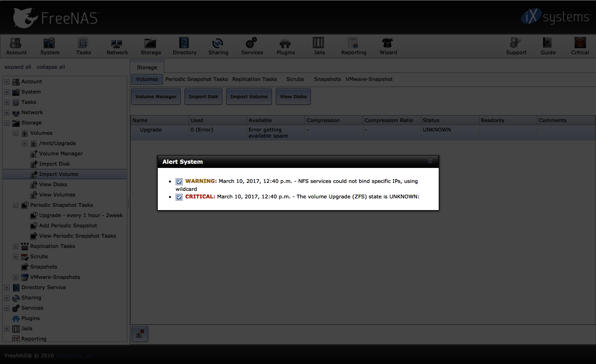This screenshot has width=596, height=364.
Task: Collapse the Periodic Snapshot Tasks node
Action: [x=15, y=205]
